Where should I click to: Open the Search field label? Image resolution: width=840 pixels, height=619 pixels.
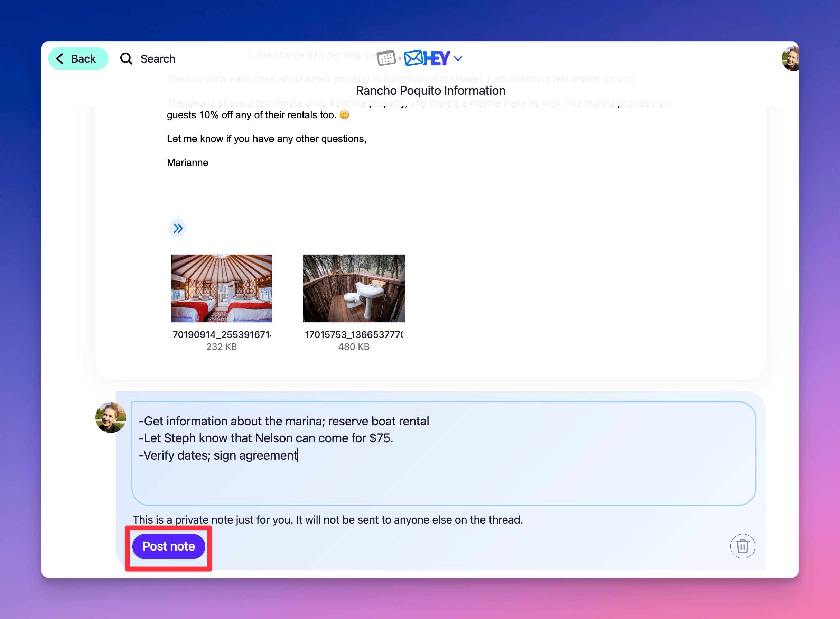coord(158,58)
